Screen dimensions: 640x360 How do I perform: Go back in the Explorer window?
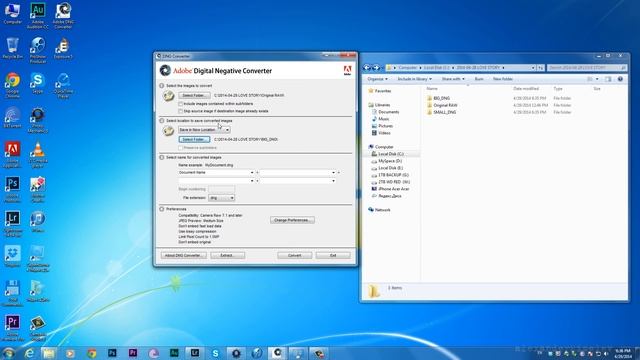367,68
